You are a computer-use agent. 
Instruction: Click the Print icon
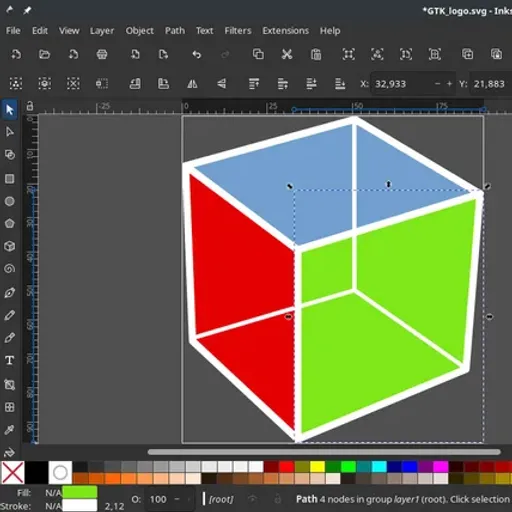[x=102, y=54]
